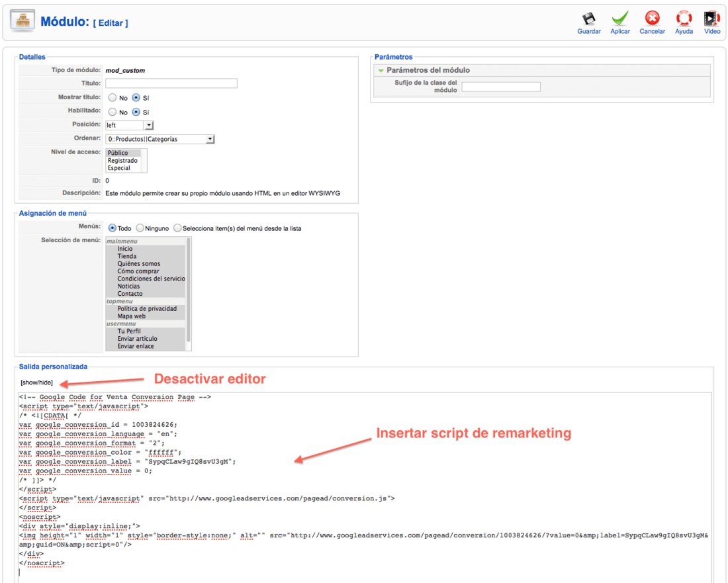Click the Guardar floppy disk icon

pos(589,19)
